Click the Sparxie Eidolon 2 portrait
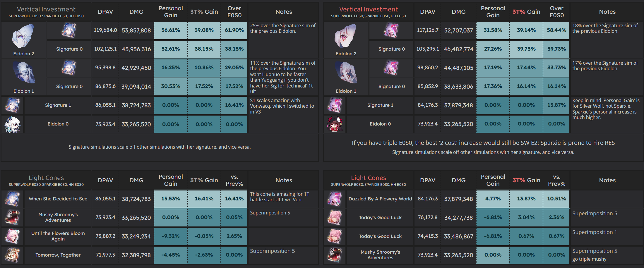 346,36
